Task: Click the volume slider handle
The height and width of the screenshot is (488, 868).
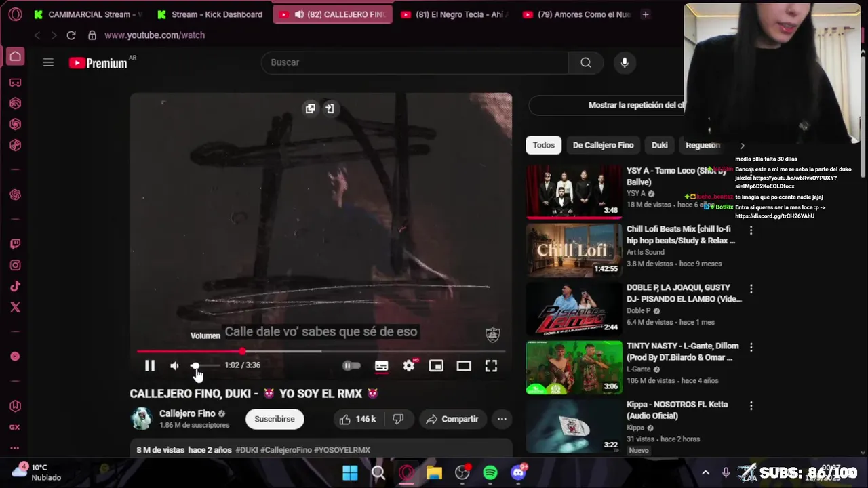Action: (195, 365)
